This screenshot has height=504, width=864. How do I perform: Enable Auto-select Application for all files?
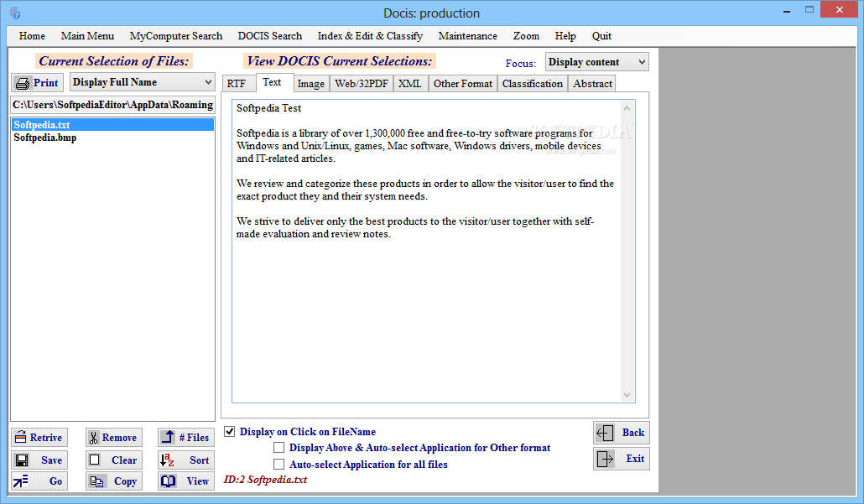279,465
